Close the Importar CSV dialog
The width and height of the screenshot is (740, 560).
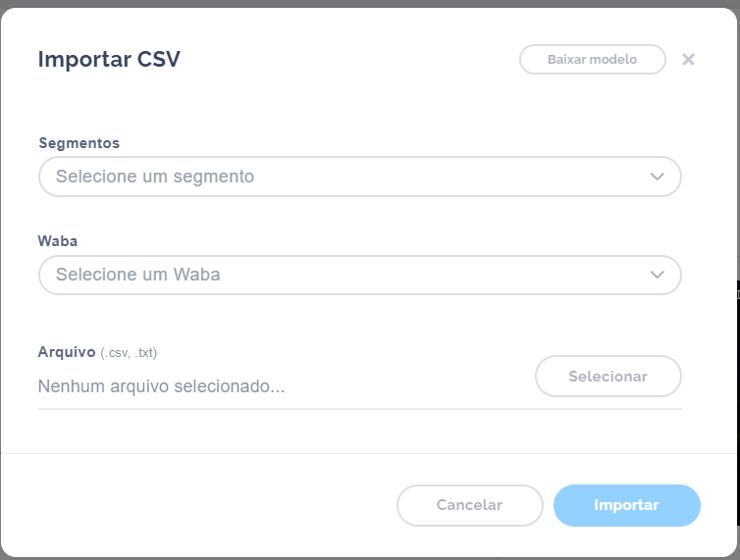688,59
